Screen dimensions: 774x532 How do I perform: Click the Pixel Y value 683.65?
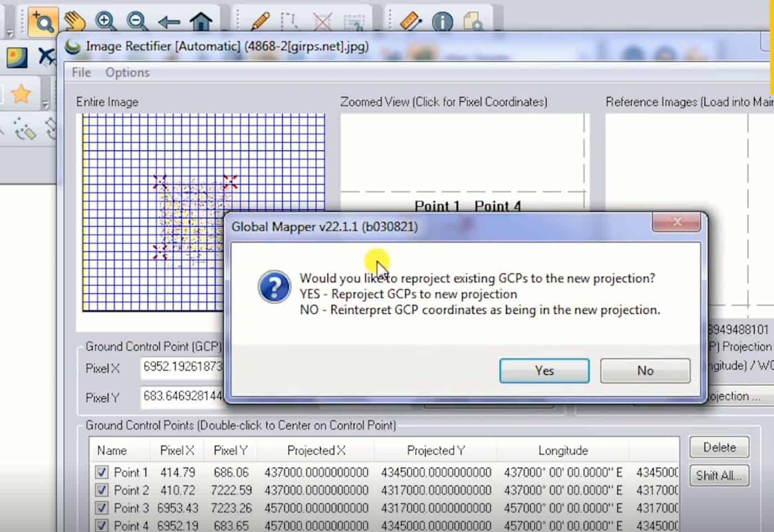click(x=231, y=525)
